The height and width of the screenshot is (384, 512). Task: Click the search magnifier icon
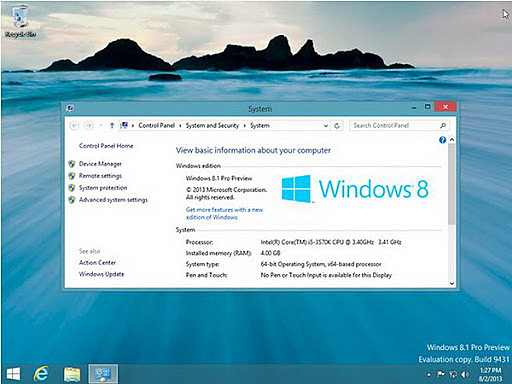tap(443, 125)
